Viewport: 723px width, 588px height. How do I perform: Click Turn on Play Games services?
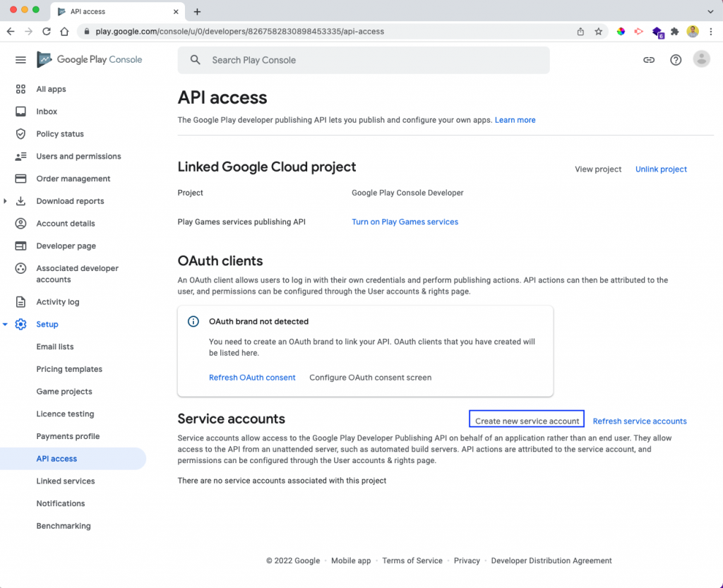[x=405, y=222]
